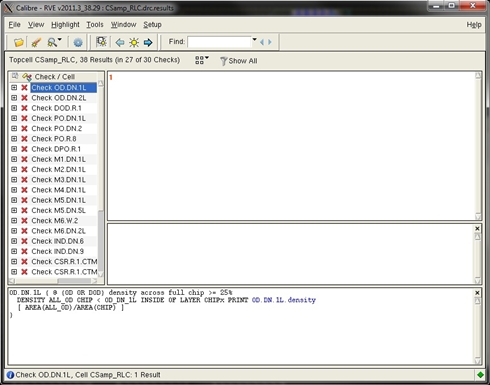Select Check M3.DN.1L row
This screenshot has height=385, width=490.
coord(58,180)
